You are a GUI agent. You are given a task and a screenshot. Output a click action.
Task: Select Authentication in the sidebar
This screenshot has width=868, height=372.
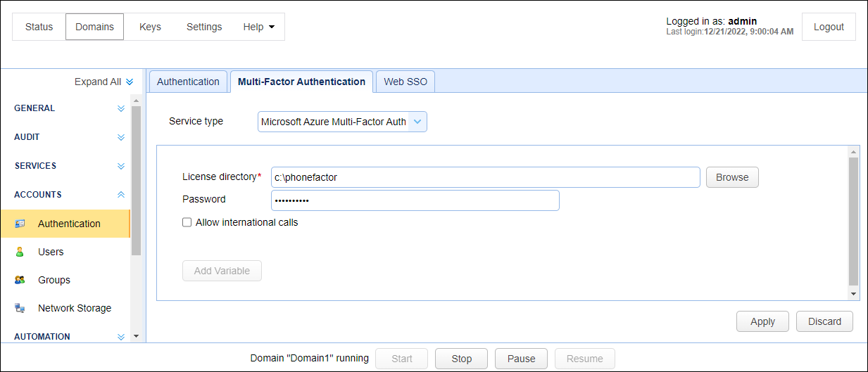click(x=65, y=224)
